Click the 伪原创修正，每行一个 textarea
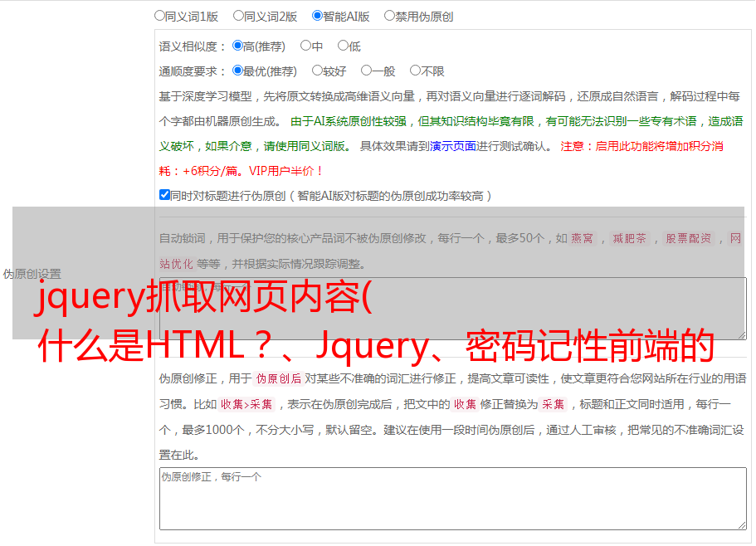 click(453, 499)
